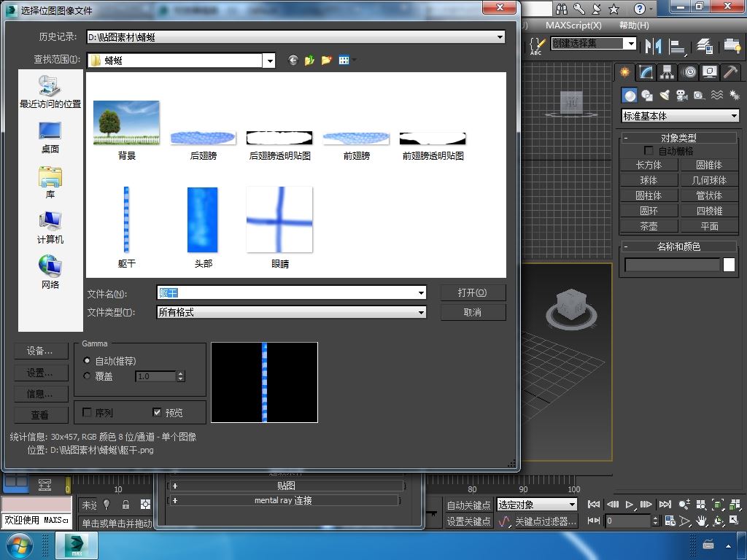Select the Mirror tool in the 3ds Max toolbar
The height and width of the screenshot is (560, 747).
[x=653, y=46]
